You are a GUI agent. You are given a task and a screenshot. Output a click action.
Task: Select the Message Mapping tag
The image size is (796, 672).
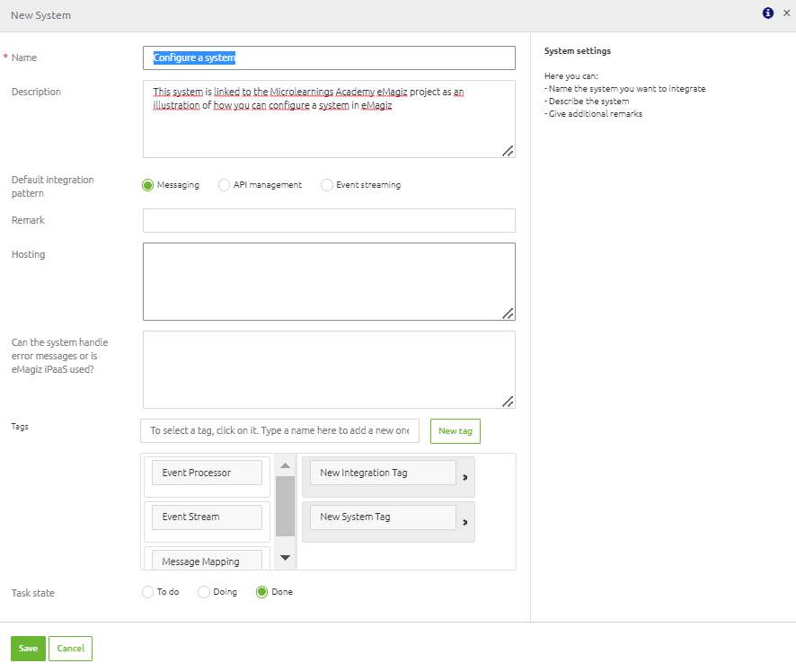click(205, 559)
